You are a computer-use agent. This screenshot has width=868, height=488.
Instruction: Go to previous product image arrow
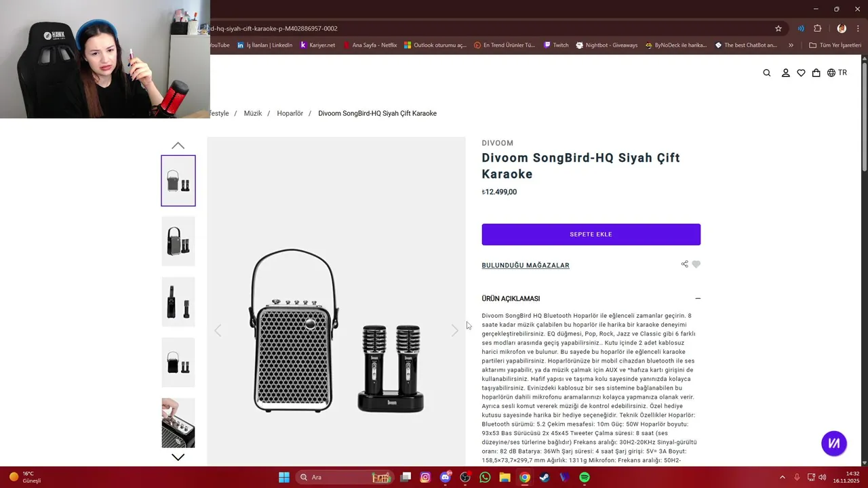[218, 331]
